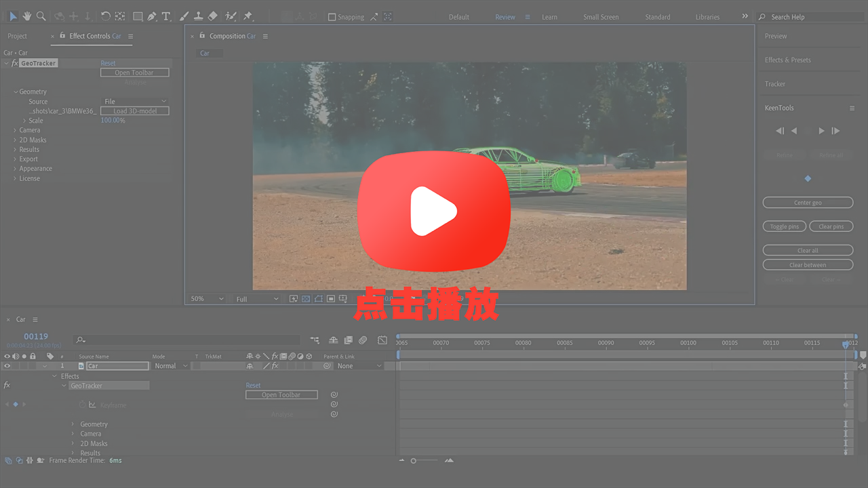Click the Clear all button
The image size is (868, 488).
[808, 250]
